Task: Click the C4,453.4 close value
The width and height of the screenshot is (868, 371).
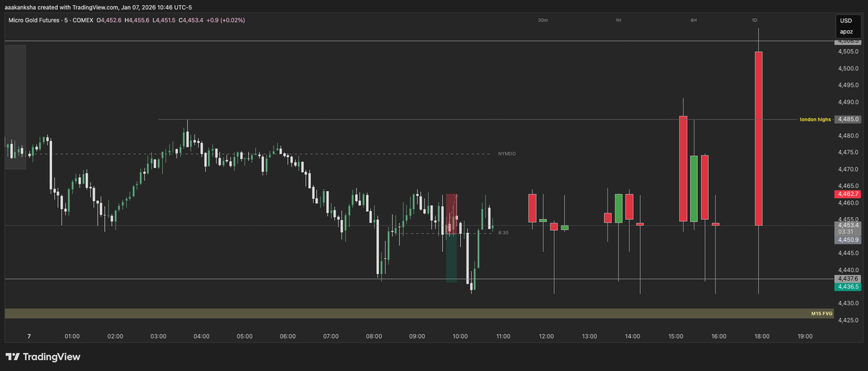Action: pyautogui.click(x=191, y=20)
